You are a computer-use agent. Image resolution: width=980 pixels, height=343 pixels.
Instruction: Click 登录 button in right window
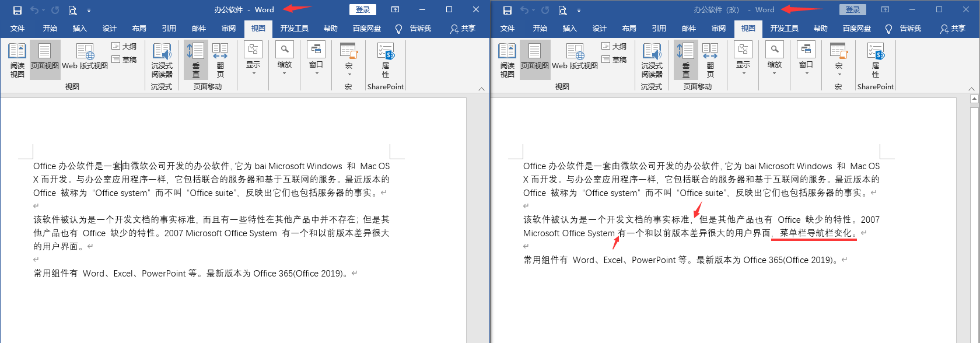853,9
